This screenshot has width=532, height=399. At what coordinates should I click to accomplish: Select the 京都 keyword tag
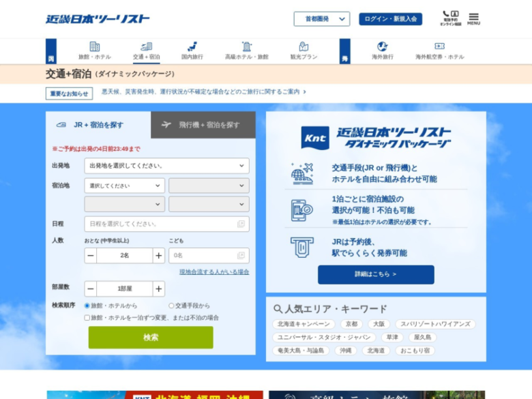click(351, 324)
